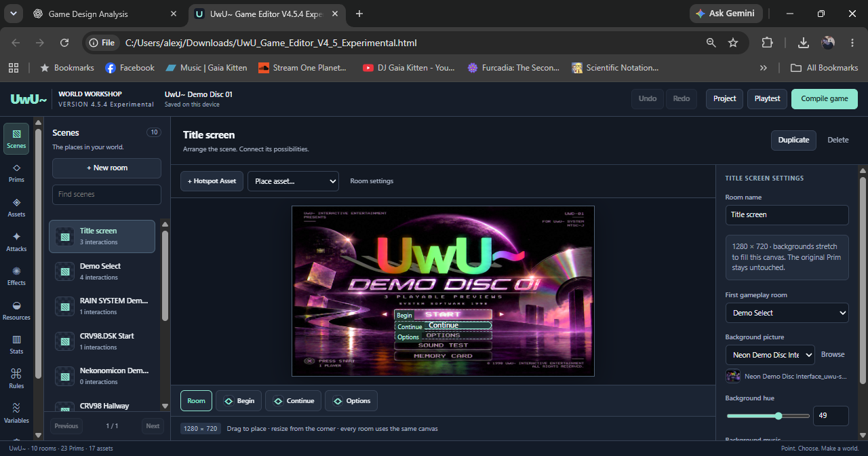Click the Title screen scene thumbnail icon
Screen dimensions: 868x456
pos(65,236)
